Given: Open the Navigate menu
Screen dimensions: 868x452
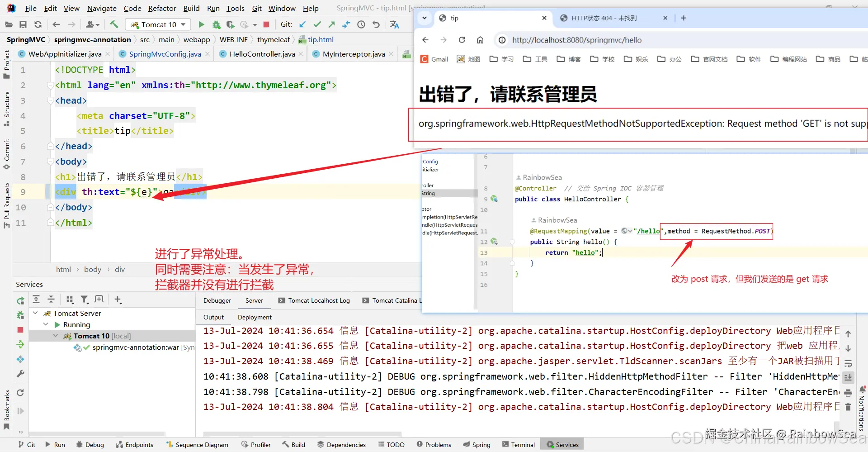Looking at the screenshot, I should [x=102, y=8].
